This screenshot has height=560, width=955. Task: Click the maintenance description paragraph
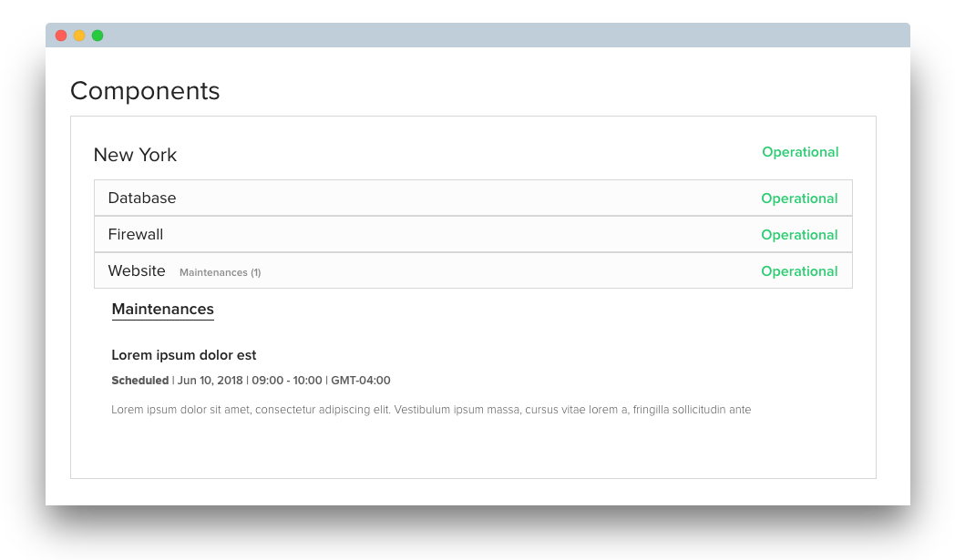click(x=431, y=410)
